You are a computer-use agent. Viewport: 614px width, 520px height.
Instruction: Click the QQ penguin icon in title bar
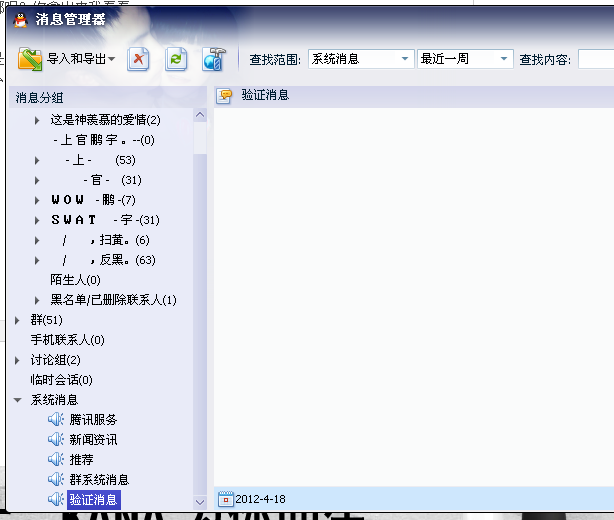pos(20,20)
